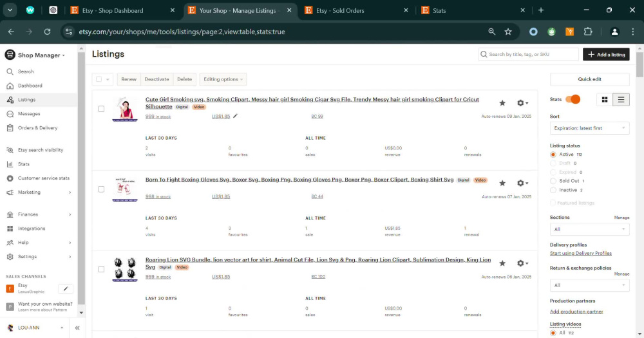Open Etsy search visibility page
Image resolution: width=644 pixels, height=338 pixels.
40,150
